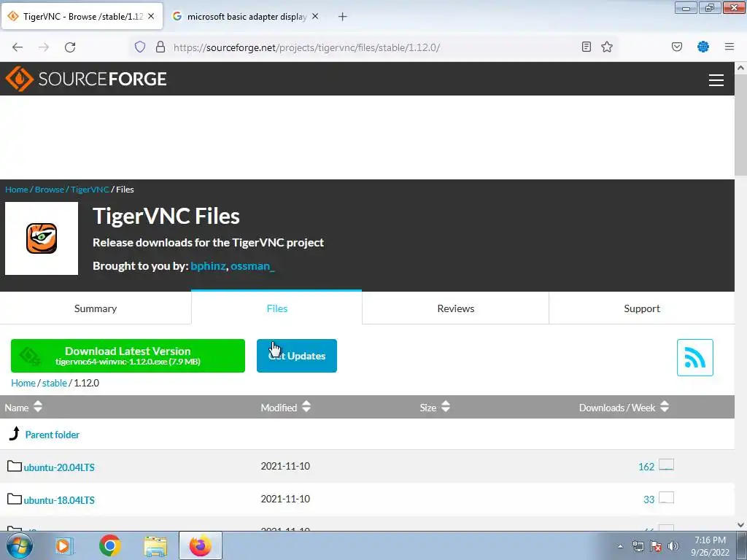Select the Files tab
The image size is (747, 560).
[276, 308]
